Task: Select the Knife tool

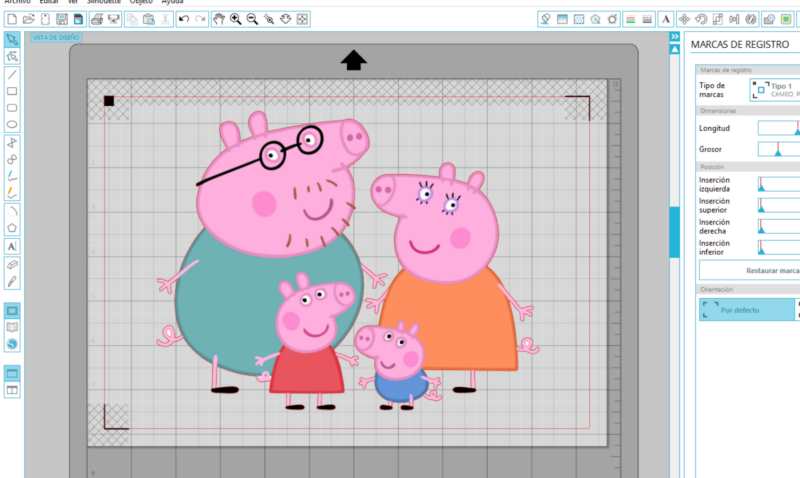Action: [12, 281]
